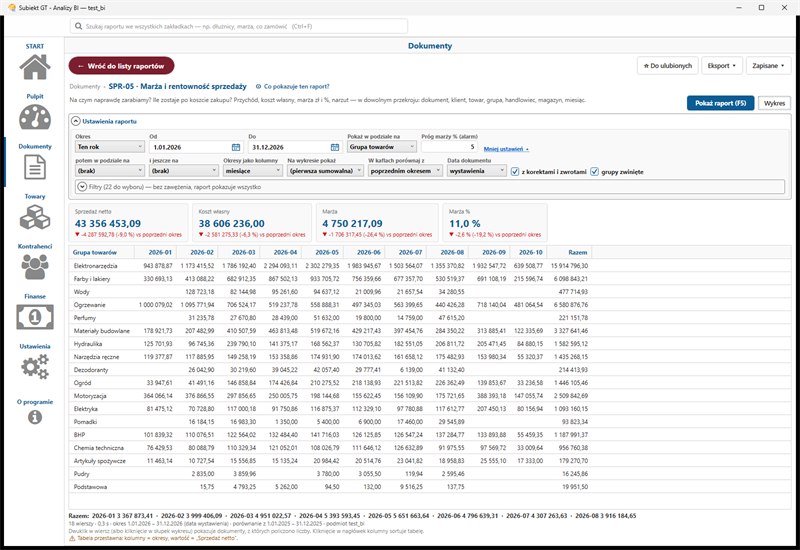Image resolution: width=800 pixels, height=550 pixels.
Task: Click 'Wróć do listy raportów' button
Action: click(121, 66)
